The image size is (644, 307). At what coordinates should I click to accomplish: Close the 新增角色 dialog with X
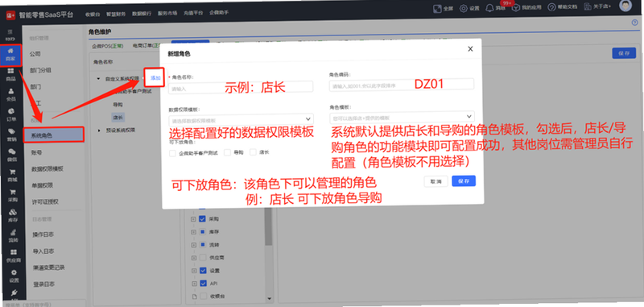coord(471,49)
